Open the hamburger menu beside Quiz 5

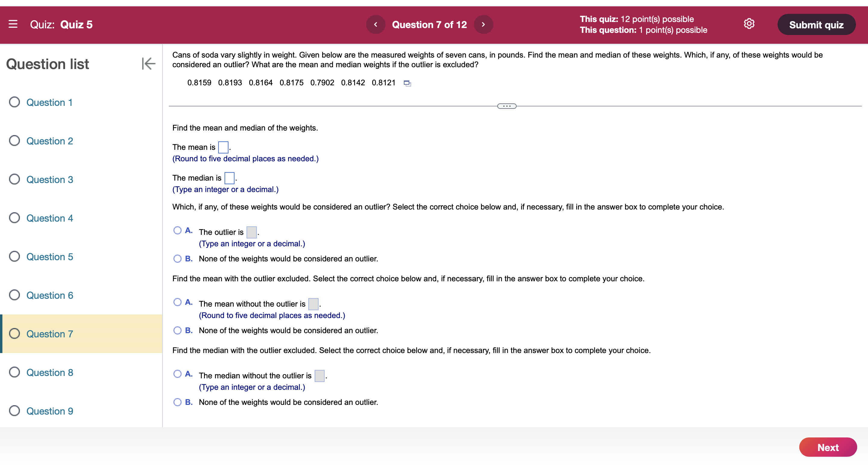13,24
